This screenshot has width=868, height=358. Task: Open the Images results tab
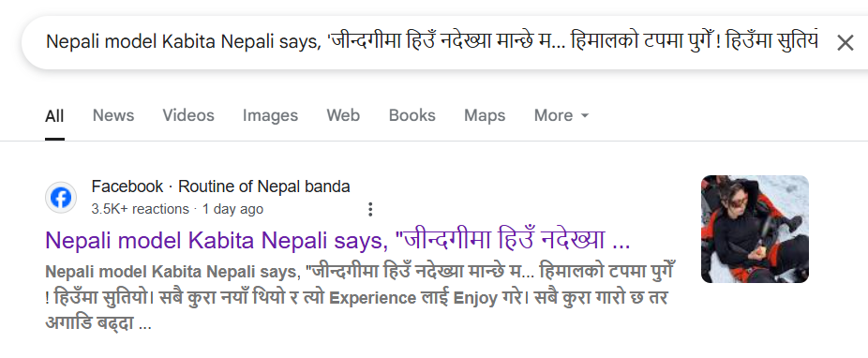(270, 115)
